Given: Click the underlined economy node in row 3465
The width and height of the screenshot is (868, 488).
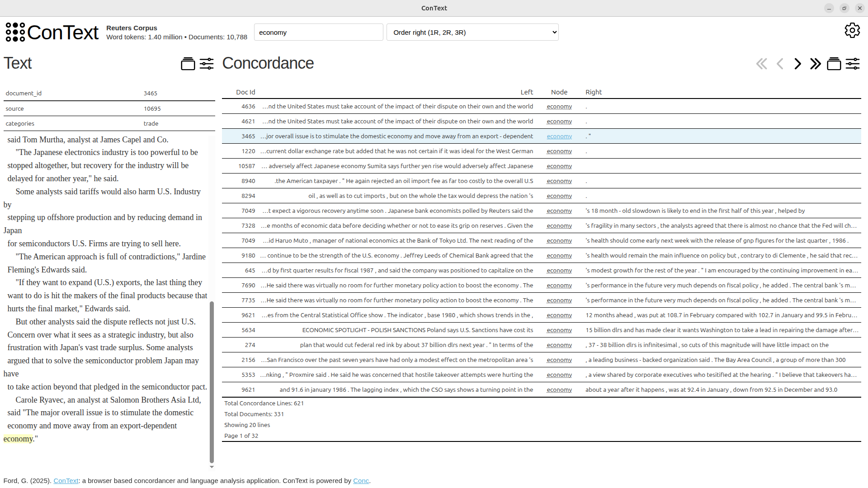Looking at the screenshot, I should pyautogui.click(x=559, y=136).
